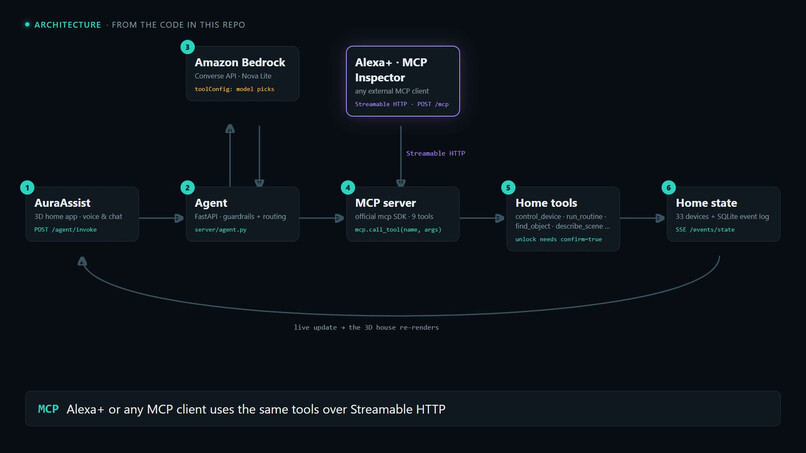Click 'POST /agent/invoke' endpoint text
Viewport: 806px width, 453px height.
[x=65, y=230]
